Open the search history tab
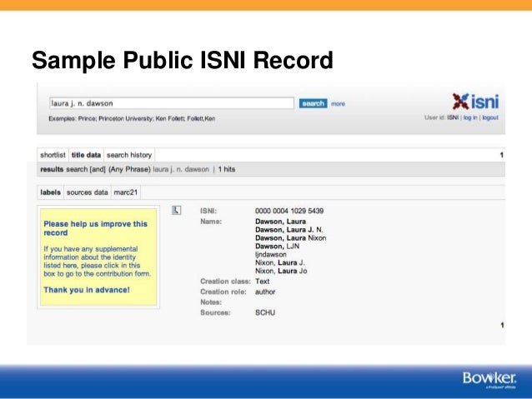 129,155
